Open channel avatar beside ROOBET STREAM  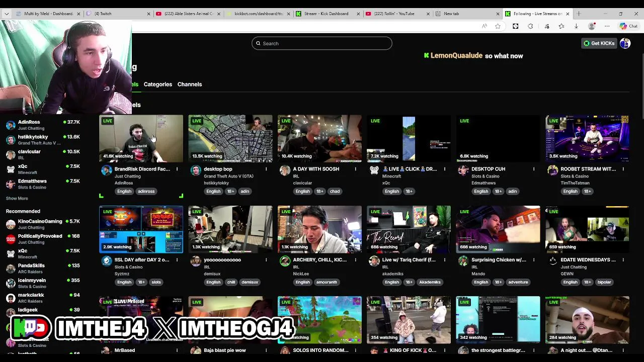pos(552,170)
